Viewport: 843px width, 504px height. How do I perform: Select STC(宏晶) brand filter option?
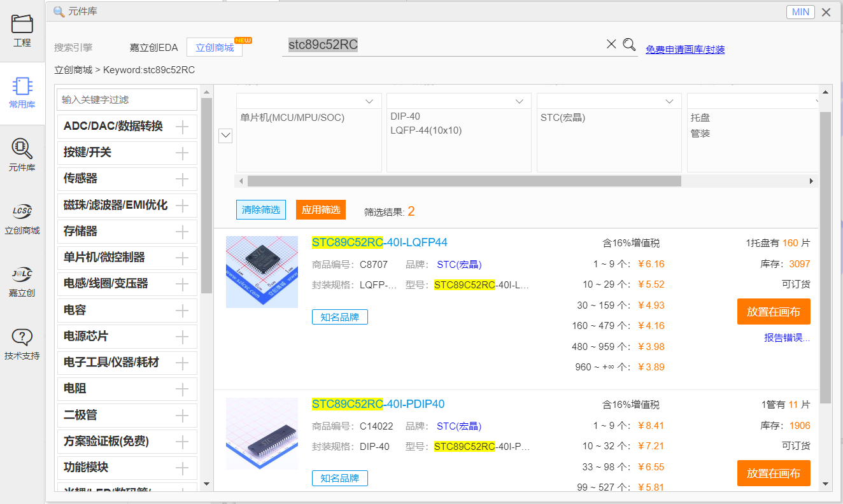(563, 118)
